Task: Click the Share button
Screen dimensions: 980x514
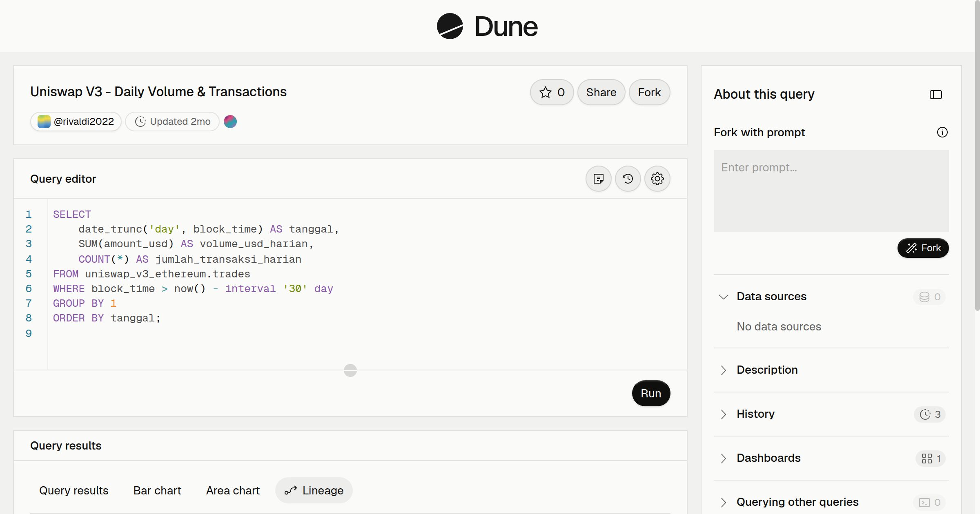Action: click(601, 92)
